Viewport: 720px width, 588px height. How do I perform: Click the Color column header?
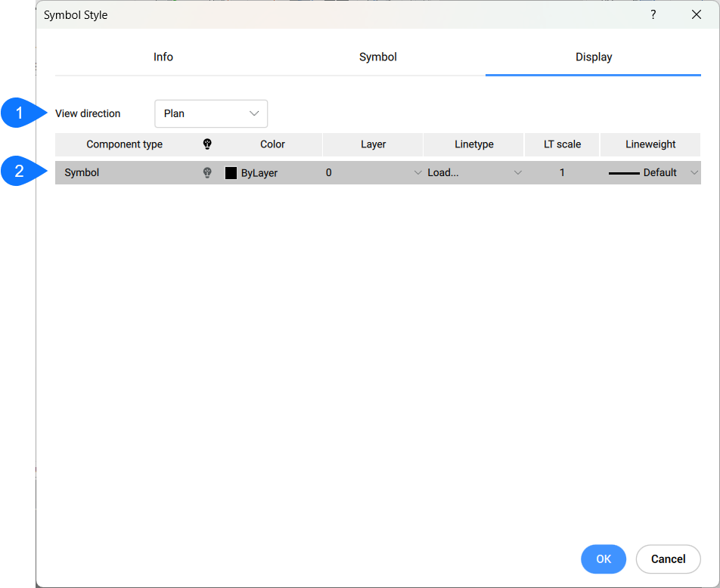click(x=272, y=144)
